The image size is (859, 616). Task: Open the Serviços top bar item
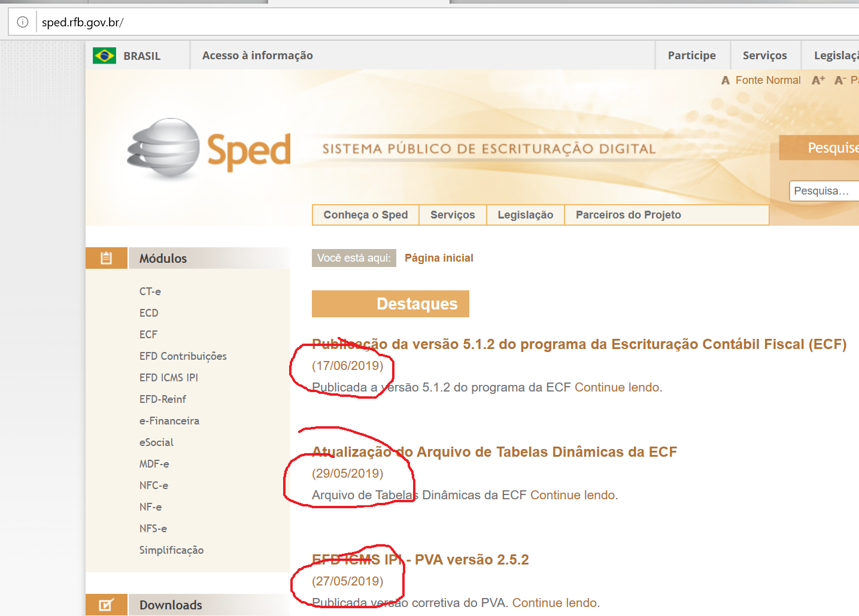(x=765, y=55)
